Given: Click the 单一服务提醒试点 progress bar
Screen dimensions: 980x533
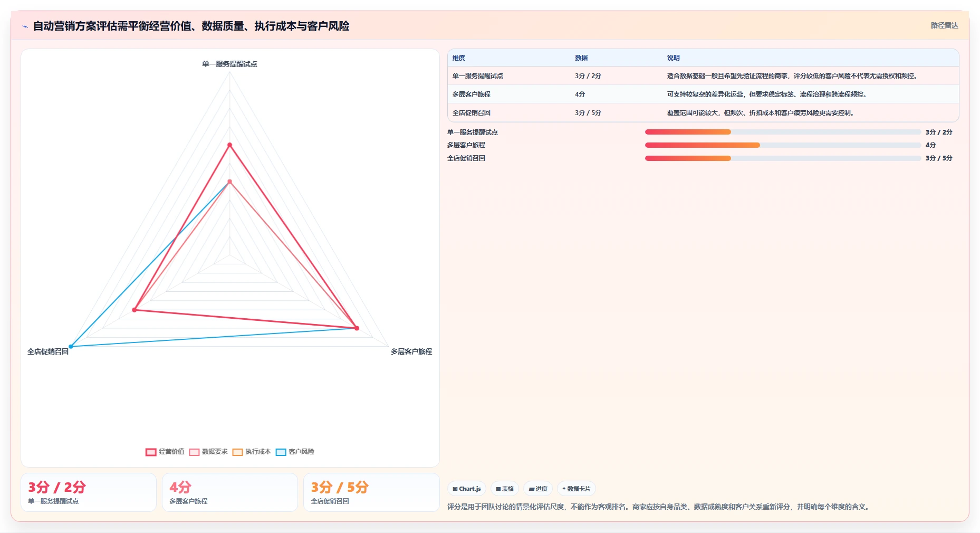Looking at the screenshot, I should [783, 132].
